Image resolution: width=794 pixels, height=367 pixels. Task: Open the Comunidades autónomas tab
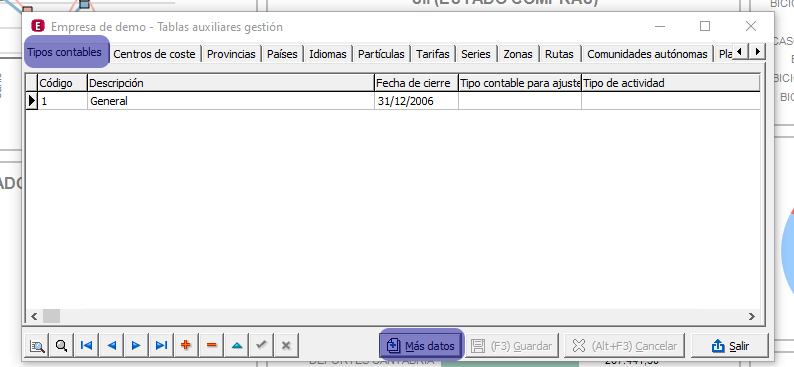(647, 54)
